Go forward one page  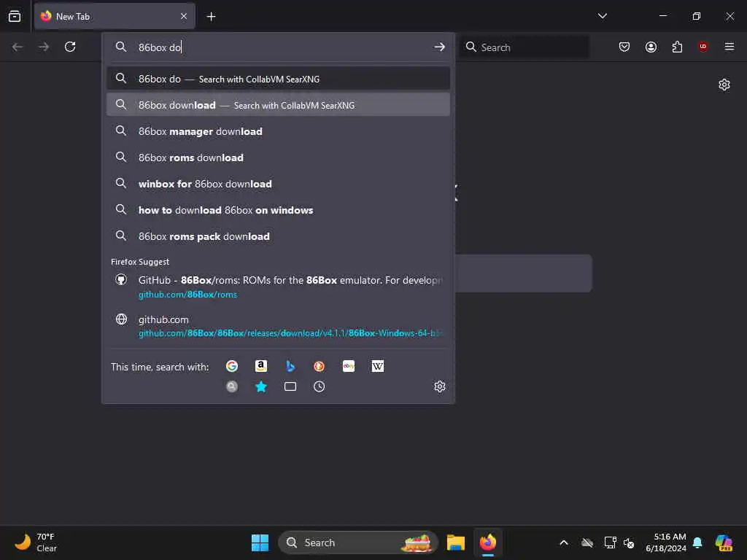coord(44,47)
